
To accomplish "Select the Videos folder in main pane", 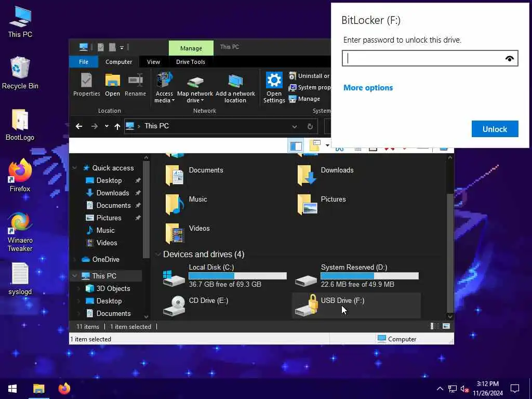I will pos(187,233).
